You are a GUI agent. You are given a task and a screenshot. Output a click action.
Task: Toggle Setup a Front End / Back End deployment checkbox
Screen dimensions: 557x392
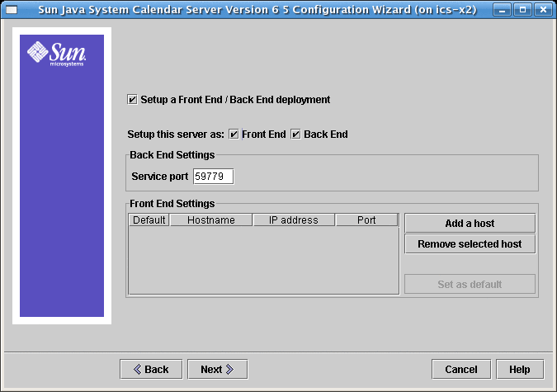point(132,100)
